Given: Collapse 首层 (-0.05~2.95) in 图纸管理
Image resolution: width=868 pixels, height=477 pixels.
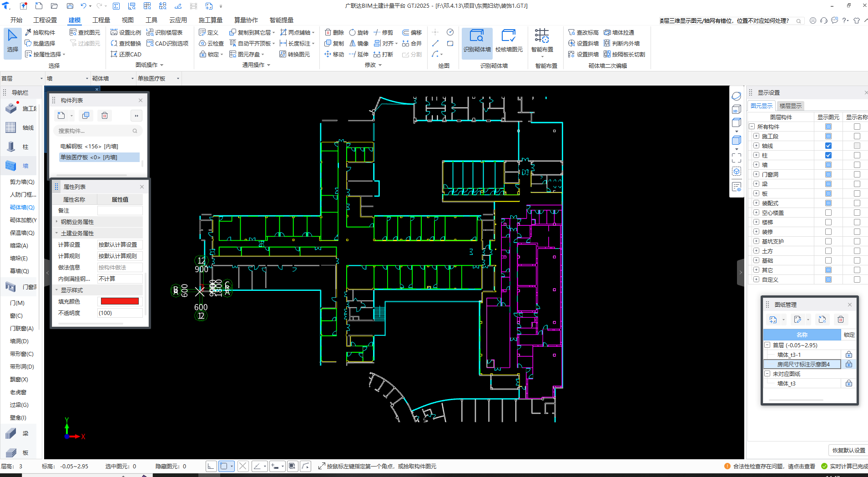Looking at the screenshot, I should pyautogui.click(x=767, y=345).
